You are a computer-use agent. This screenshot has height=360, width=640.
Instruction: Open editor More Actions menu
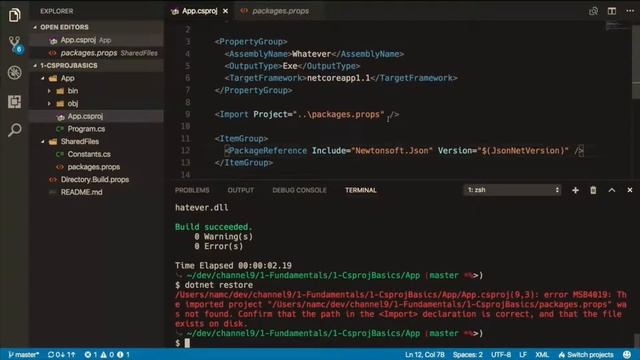[630, 11]
